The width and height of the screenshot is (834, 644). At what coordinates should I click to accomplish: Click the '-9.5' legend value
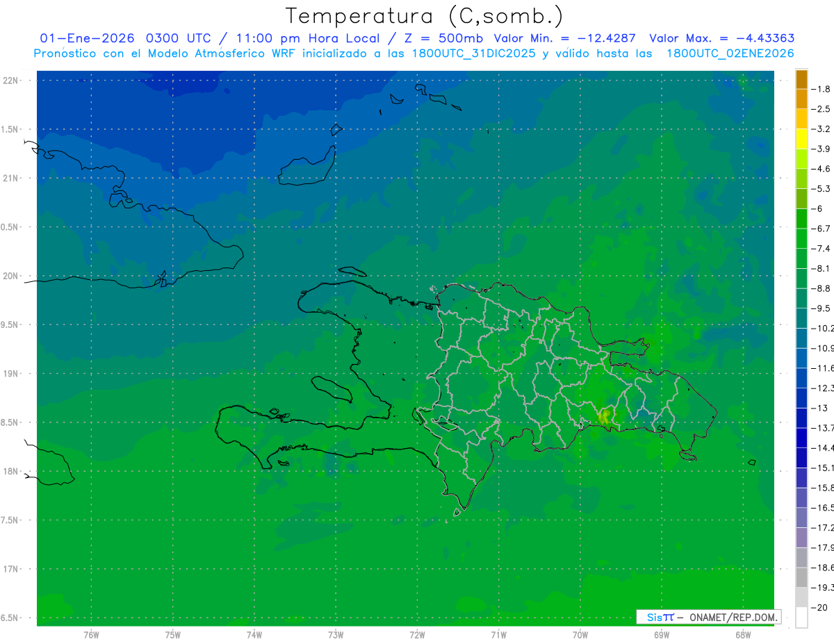point(821,308)
